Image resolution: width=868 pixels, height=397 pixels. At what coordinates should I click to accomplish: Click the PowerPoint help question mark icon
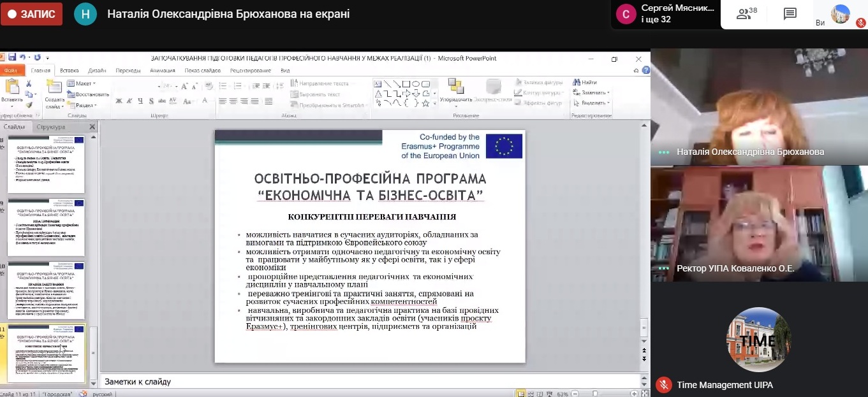click(644, 71)
